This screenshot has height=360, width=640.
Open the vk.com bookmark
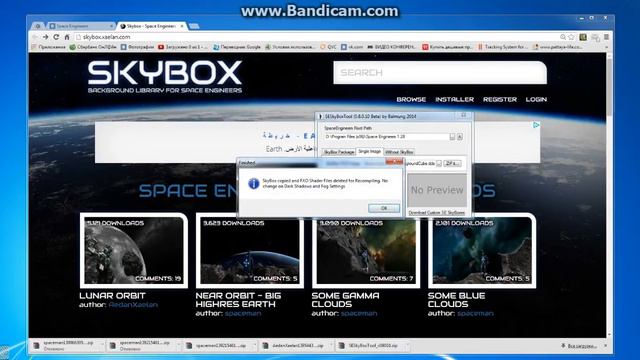pyautogui.click(x=352, y=47)
